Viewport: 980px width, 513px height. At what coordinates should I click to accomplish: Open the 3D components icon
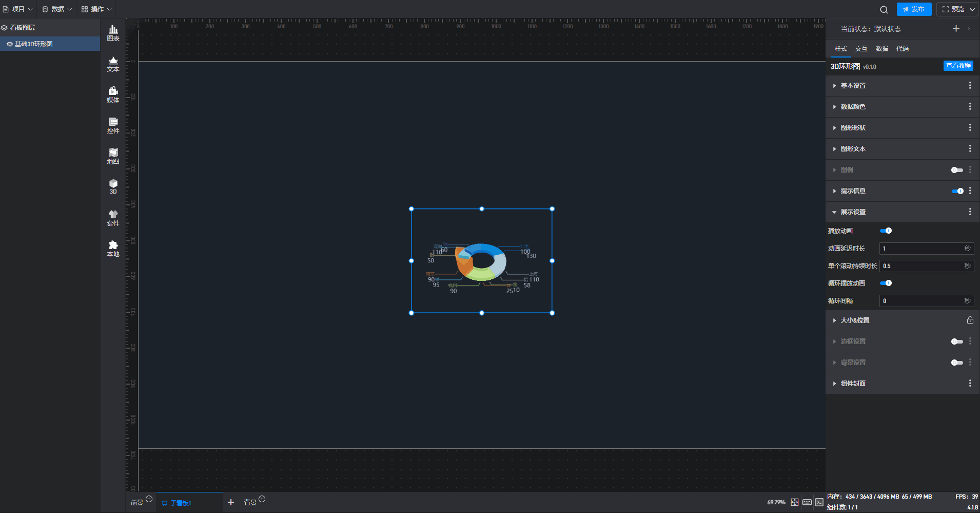(113, 186)
